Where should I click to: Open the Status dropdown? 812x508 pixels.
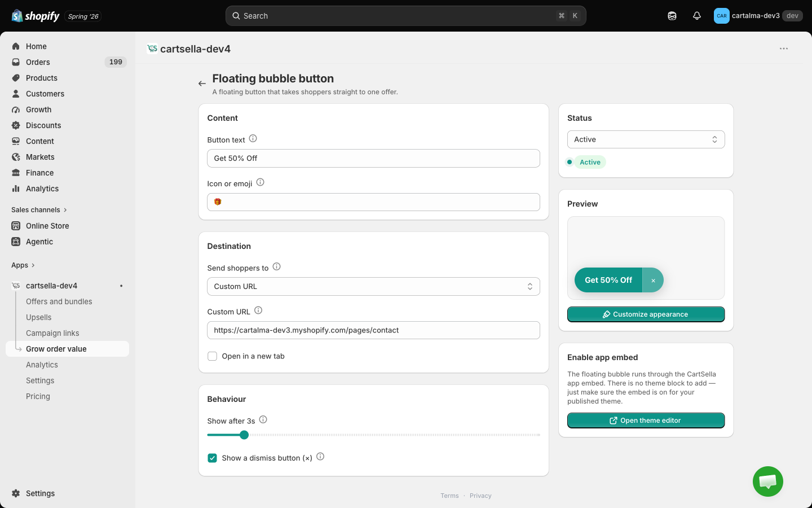tap(646, 139)
